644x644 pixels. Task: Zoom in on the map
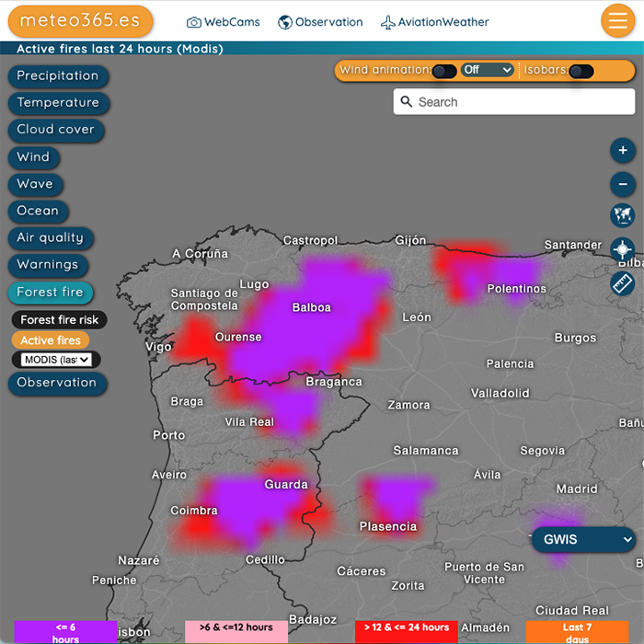[623, 151]
